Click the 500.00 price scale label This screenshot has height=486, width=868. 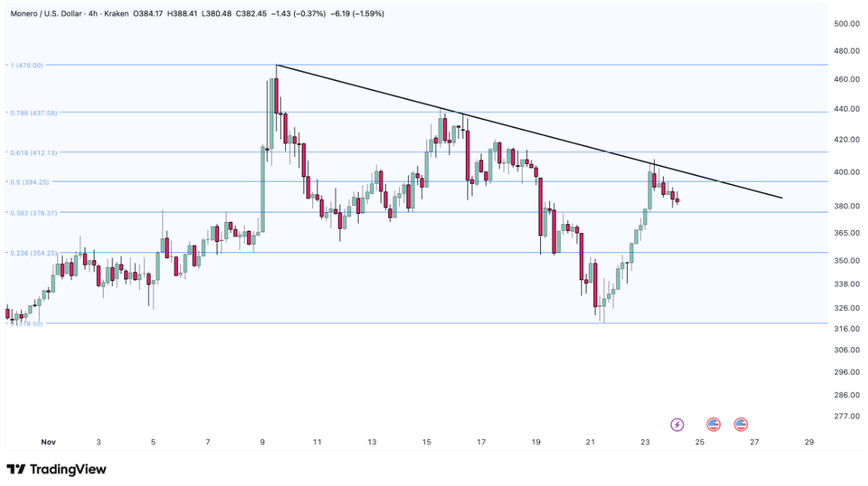pyautogui.click(x=847, y=24)
